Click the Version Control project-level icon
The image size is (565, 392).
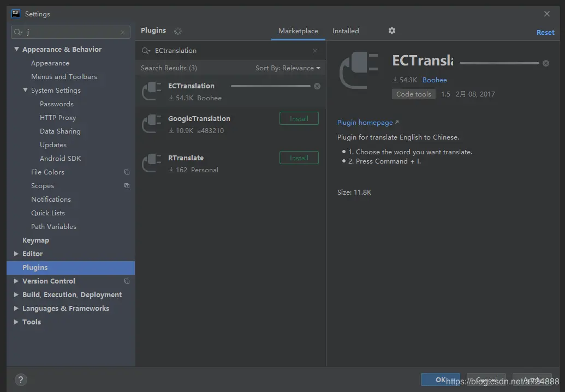click(x=127, y=281)
